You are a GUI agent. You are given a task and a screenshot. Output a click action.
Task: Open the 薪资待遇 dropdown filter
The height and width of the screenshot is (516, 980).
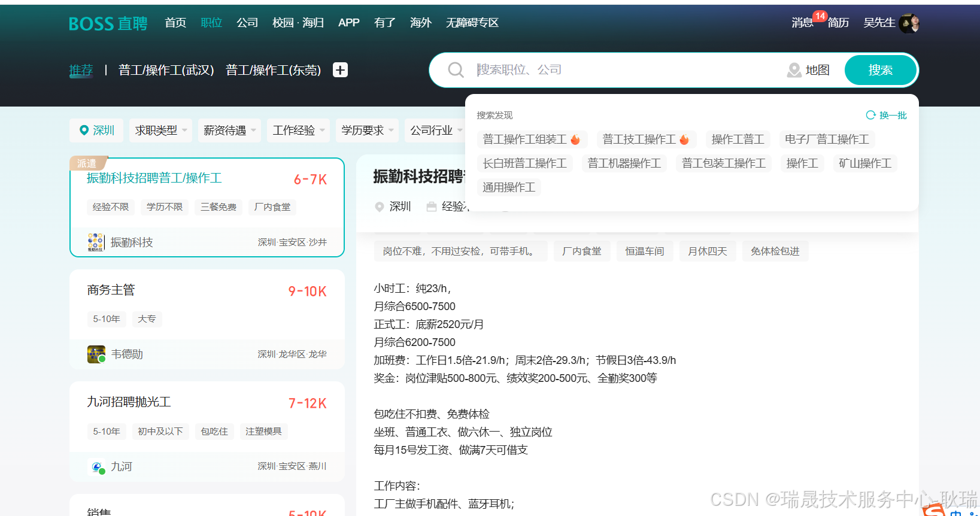click(229, 130)
